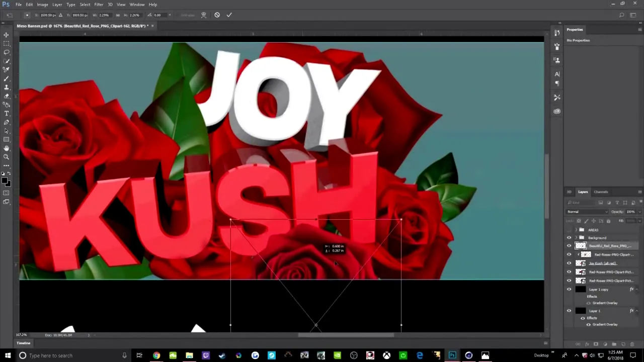Change the screen mode icon
The image size is (644, 362).
point(6,202)
